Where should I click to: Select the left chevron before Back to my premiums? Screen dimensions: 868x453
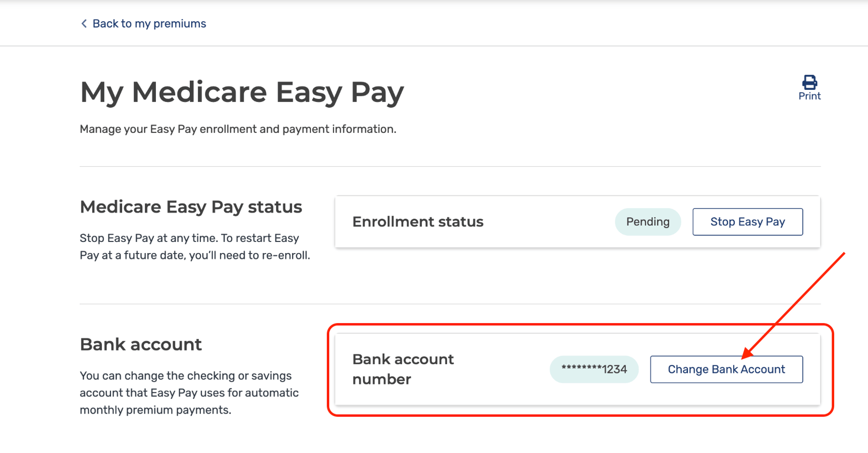pyautogui.click(x=84, y=23)
